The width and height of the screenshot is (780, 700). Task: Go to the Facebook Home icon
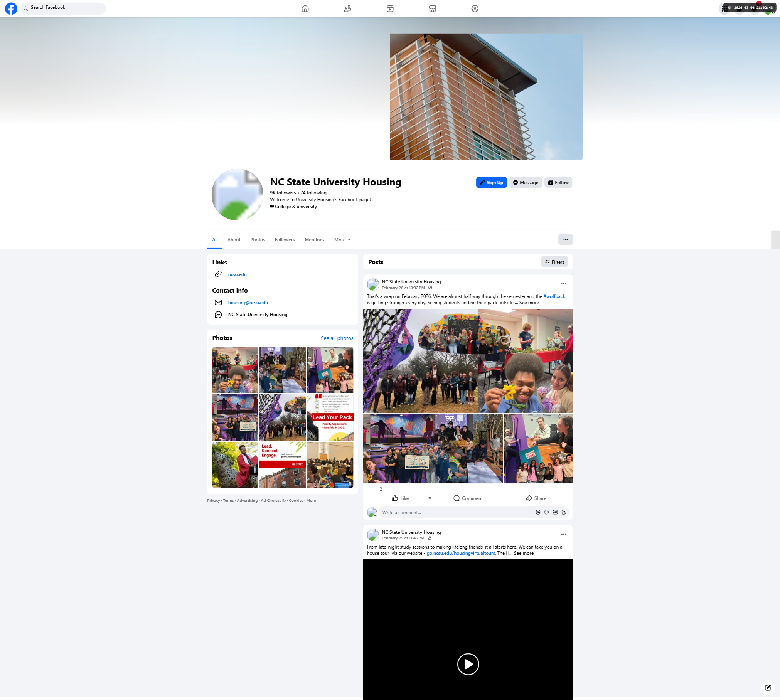pos(305,8)
